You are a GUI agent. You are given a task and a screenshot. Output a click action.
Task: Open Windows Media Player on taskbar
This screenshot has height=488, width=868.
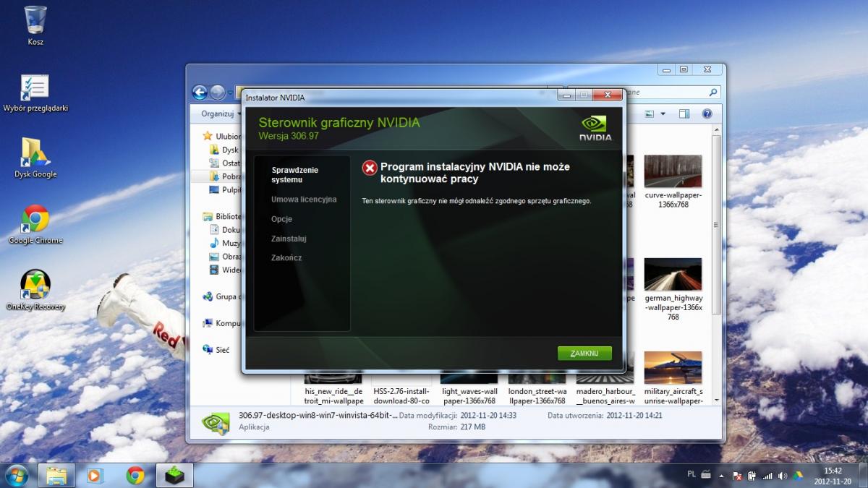pos(95,475)
